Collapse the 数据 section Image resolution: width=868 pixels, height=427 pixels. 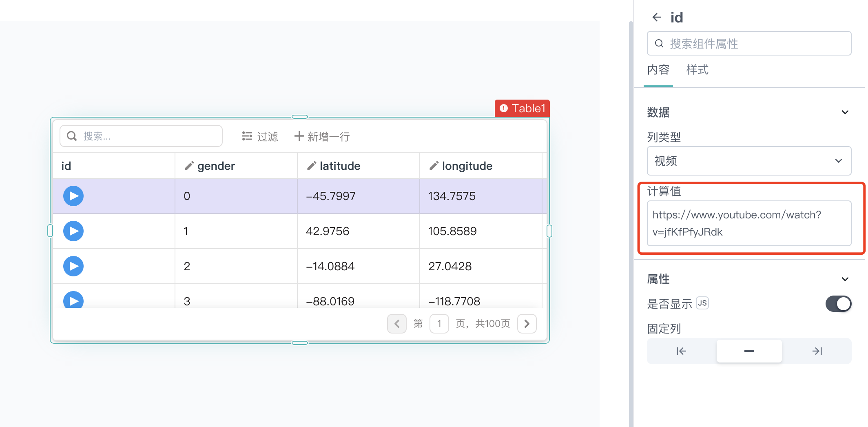[x=845, y=112]
